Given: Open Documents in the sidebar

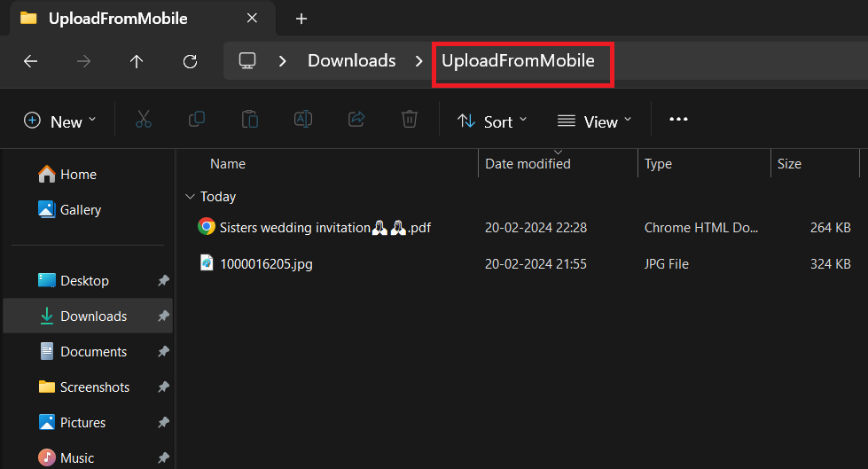Looking at the screenshot, I should tap(93, 352).
